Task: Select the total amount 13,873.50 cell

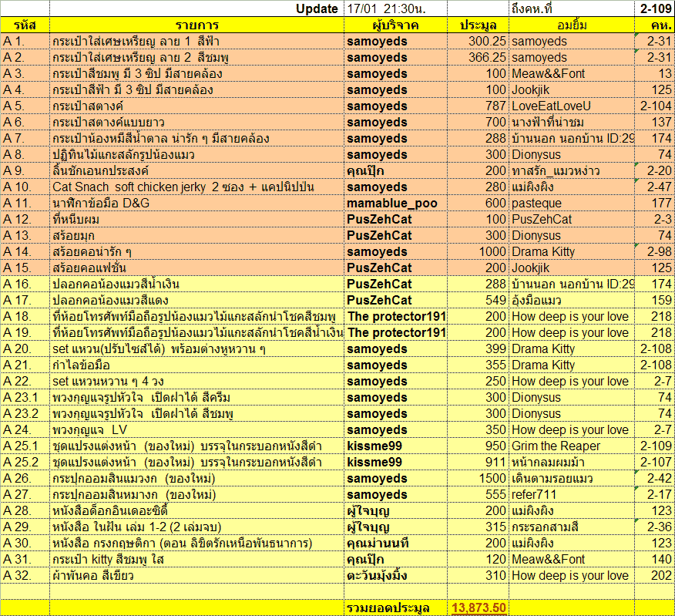Action: pyautogui.click(x=478, y=608)
